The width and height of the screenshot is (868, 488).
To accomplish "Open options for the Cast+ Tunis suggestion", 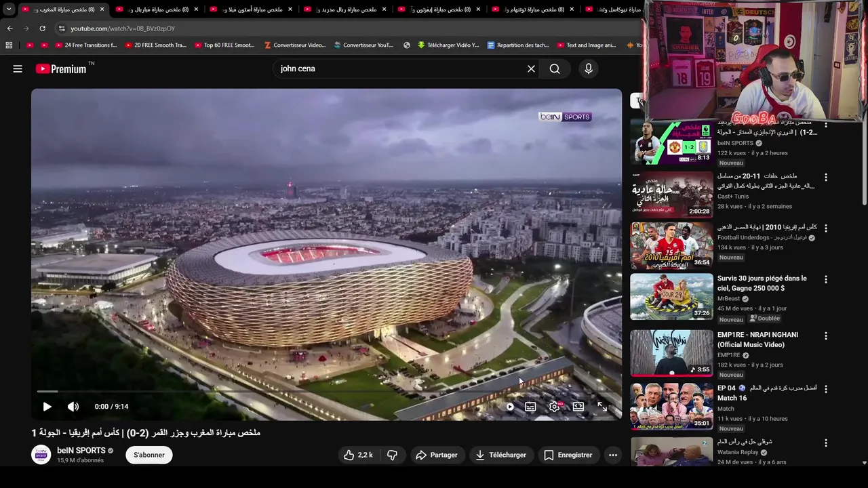I will click(x=825, y=178).
